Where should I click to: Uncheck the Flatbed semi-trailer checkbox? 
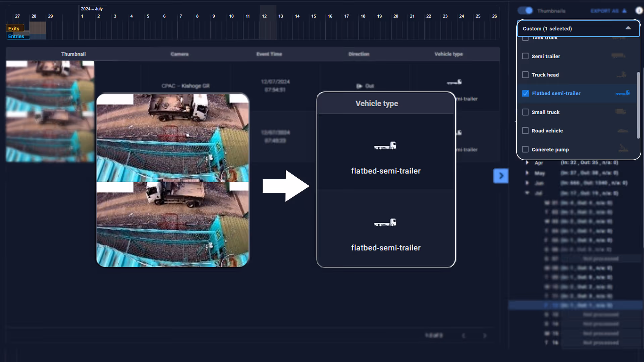525,94
